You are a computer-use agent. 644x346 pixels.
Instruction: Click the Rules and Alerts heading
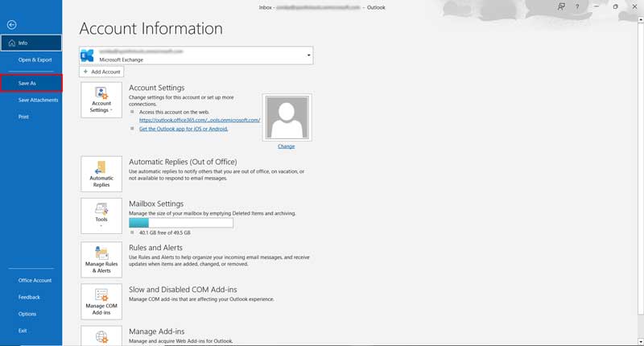(x=155, y=248)
